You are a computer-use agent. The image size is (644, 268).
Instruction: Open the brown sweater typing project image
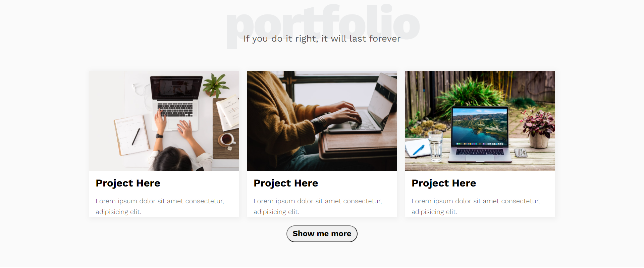click(x=322, y=121)
